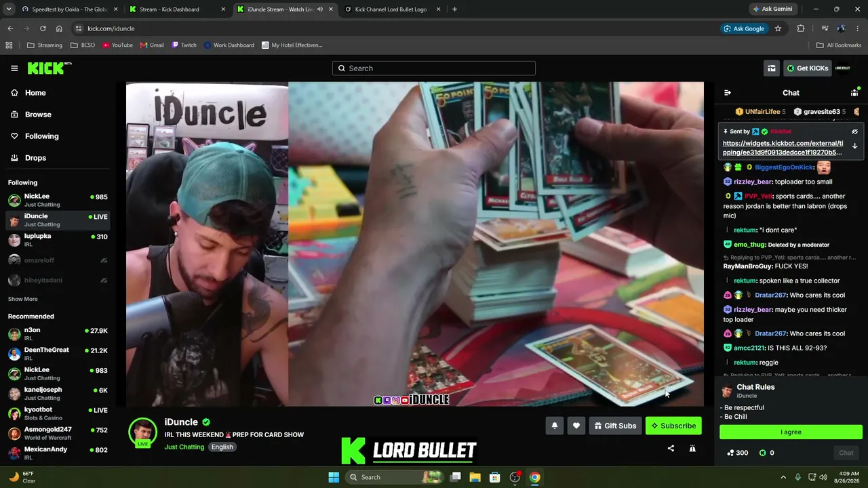Open the Twitch bookmark
Image resolution: width=868 pixels, height=488 pixels.
pyautogui.click(x=184, y=45)
